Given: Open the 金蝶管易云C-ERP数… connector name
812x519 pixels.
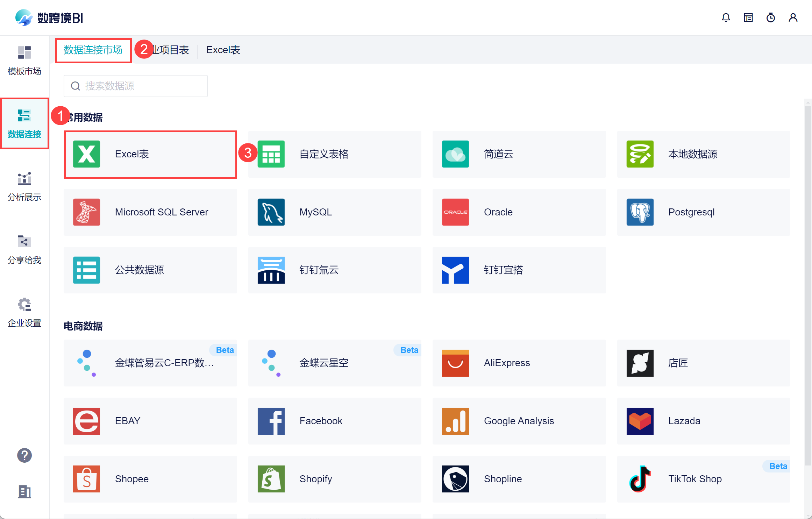Looking at the screenshot, I should 164,363.
